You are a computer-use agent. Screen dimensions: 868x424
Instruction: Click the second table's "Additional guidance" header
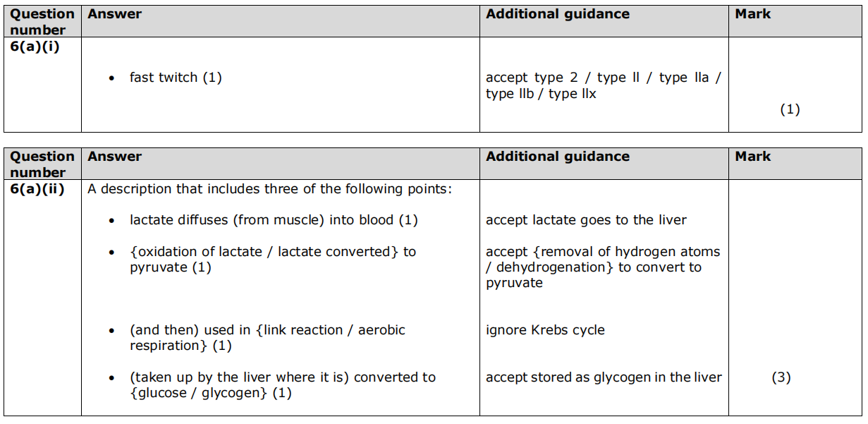click(557, 157)
